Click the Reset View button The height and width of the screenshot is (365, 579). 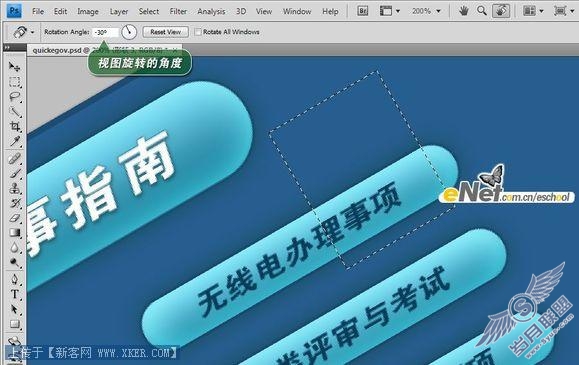pyautogui.click(x=165, y=32)
